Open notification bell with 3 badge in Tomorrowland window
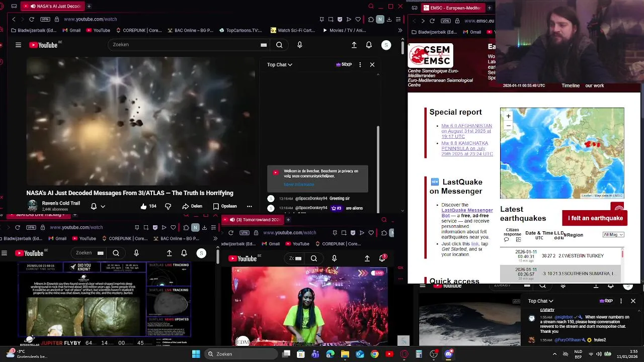This screenshot has height=362, width=644. click(x=382, y=258)
